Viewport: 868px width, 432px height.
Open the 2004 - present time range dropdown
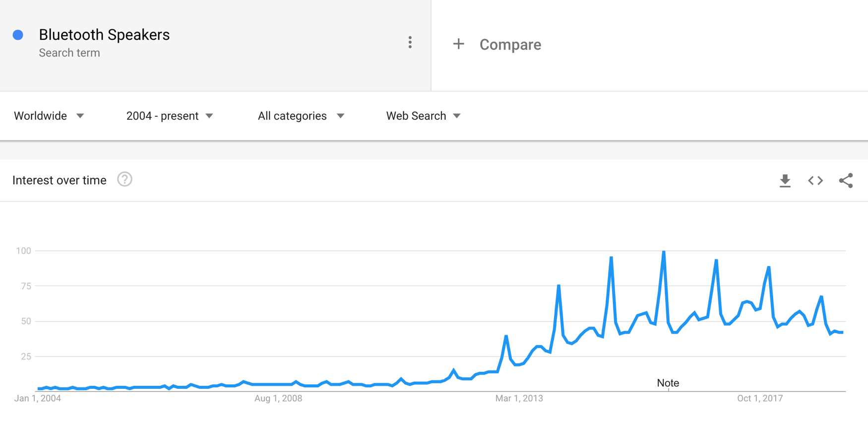pyautogui.click(x=170, y=116)
